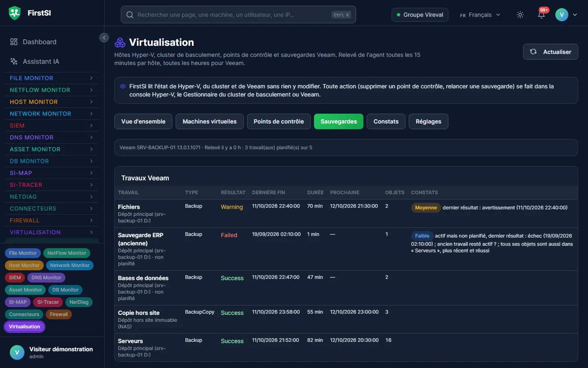Click the Connecteurs shortcut chip
Viewport: 588px width, 368px height.
[x=24, y=314]
